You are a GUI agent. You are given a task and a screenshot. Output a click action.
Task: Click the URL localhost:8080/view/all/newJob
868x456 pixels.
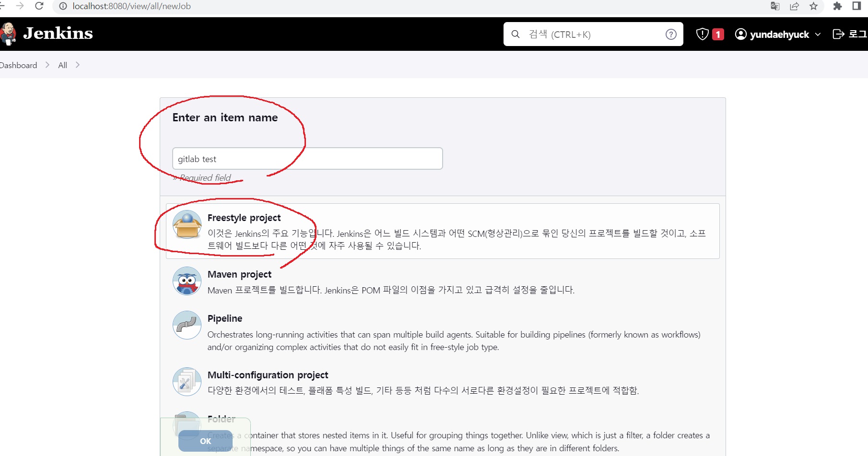(x=131, y=6)
